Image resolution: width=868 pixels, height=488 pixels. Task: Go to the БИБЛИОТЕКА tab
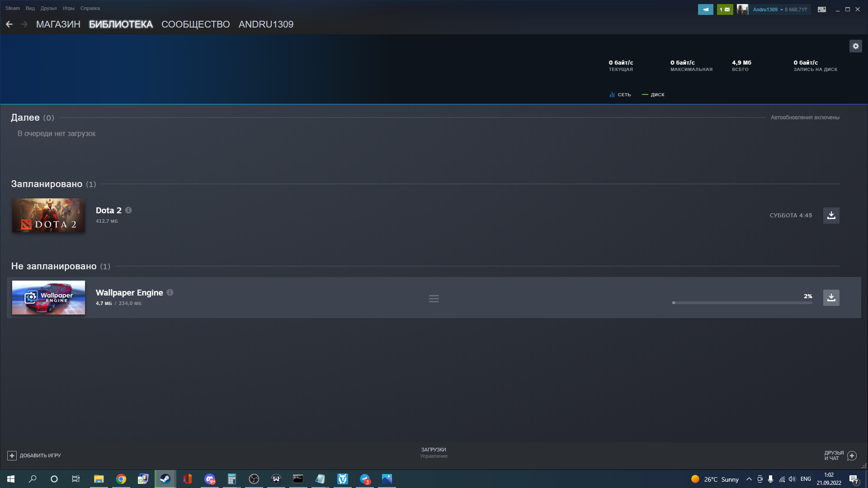[121, 24]
